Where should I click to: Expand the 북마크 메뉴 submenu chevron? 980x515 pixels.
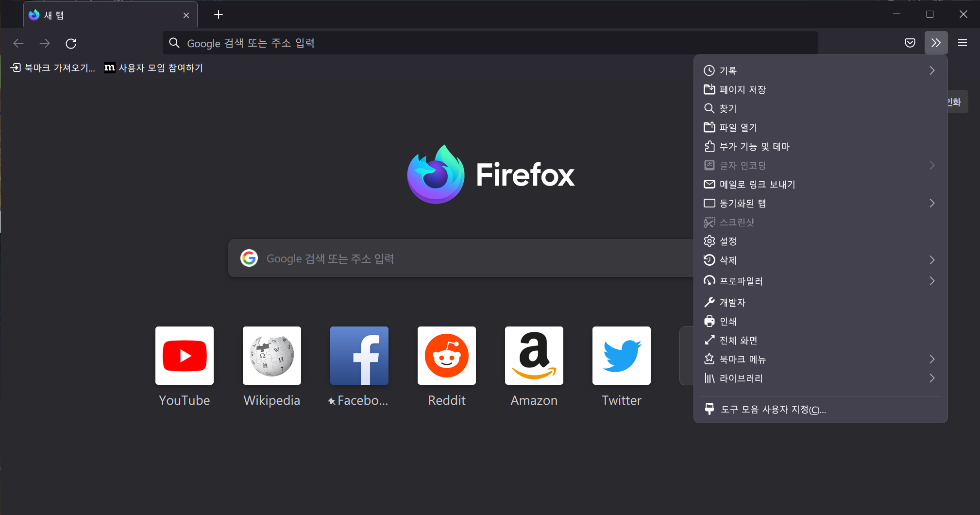932,359
